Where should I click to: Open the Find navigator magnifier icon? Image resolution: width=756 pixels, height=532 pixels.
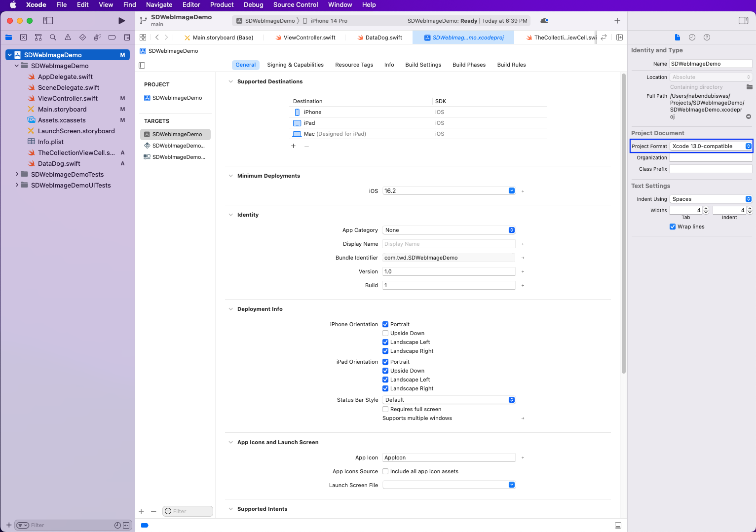tap(53, 38)
